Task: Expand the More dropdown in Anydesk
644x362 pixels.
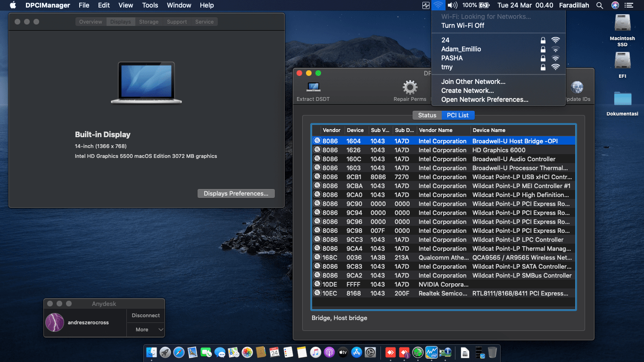Action: [145, 329]
